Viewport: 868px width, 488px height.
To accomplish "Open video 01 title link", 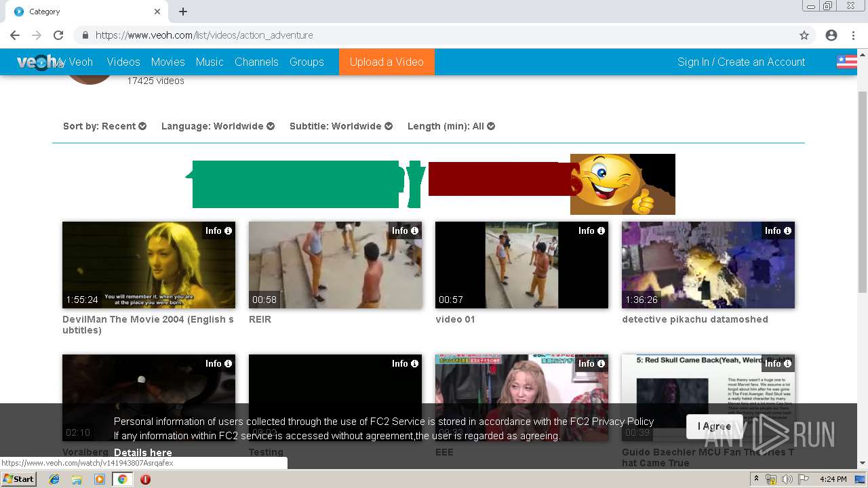I will [455, 319].
